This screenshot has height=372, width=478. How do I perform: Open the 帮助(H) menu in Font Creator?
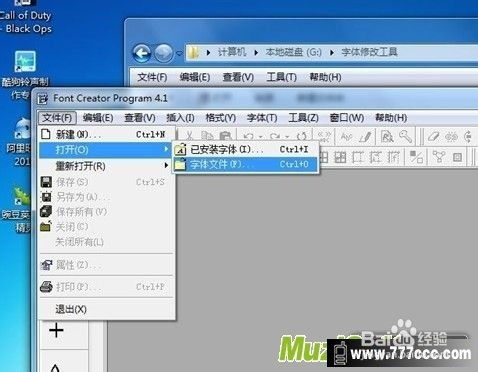click(x=391, y=118)
